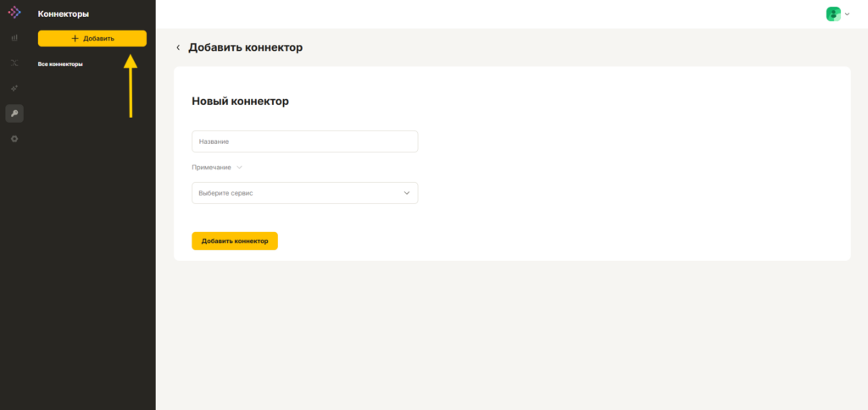Open the bar chart statistics section
This screenshot has width=868, height=410.
tap(14, 38)
